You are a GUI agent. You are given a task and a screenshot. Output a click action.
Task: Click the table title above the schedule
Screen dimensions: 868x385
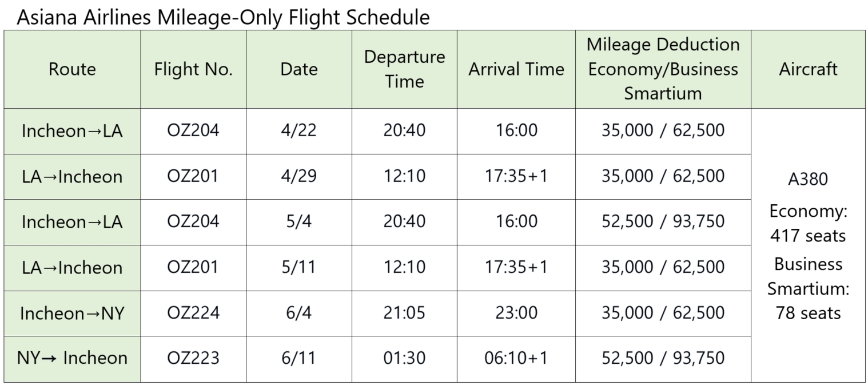tap(224, 18)
